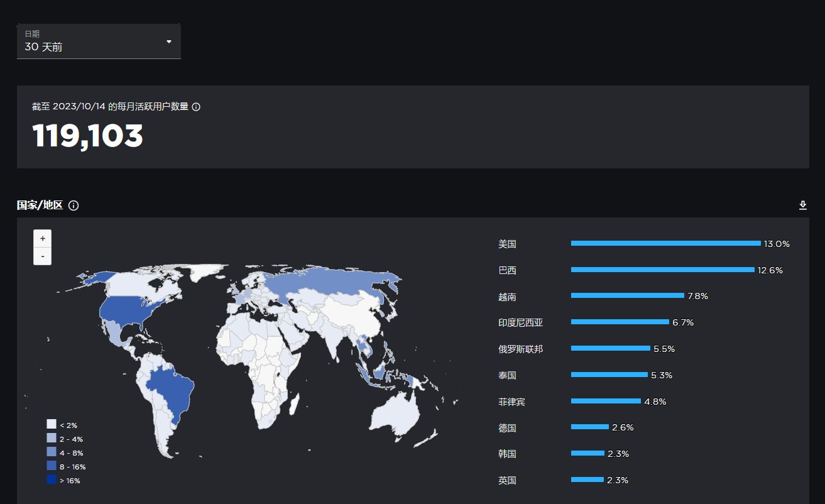The image size is (825, 504).
Task: Select the 巴西 country label
Action: pyautogui.click(x=507, y=270)
